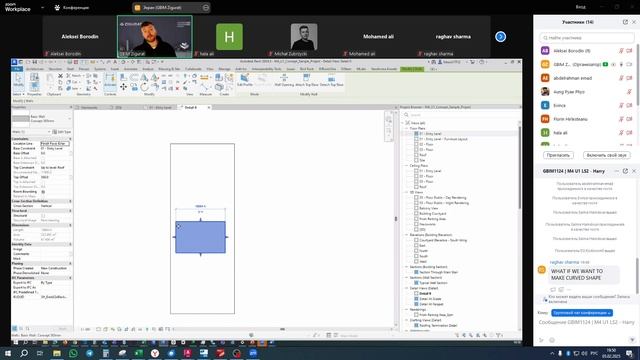Screen dimensions: 640x360
Task: Open Telegram from the taskbar
Action: (89, 353)
